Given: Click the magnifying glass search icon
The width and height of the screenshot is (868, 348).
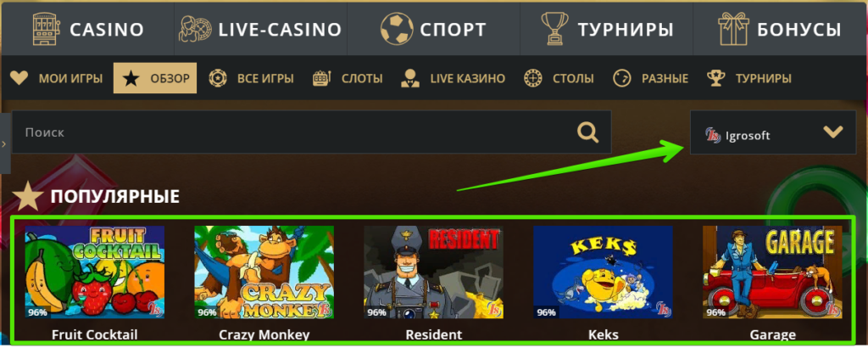Looking at the screenshot, I should [588, 132].
